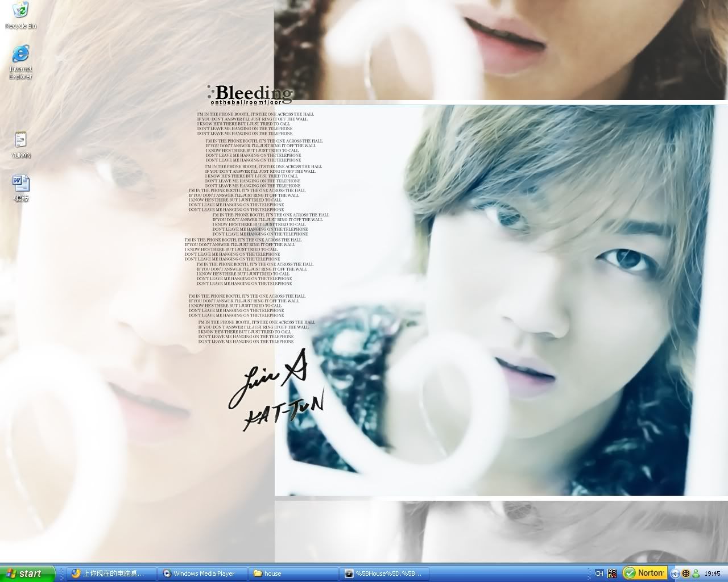The width and height of the screenshot is (728, 582).
Task: Select the Recycle Bin desktop icon
Action: (x=20, y=11)
